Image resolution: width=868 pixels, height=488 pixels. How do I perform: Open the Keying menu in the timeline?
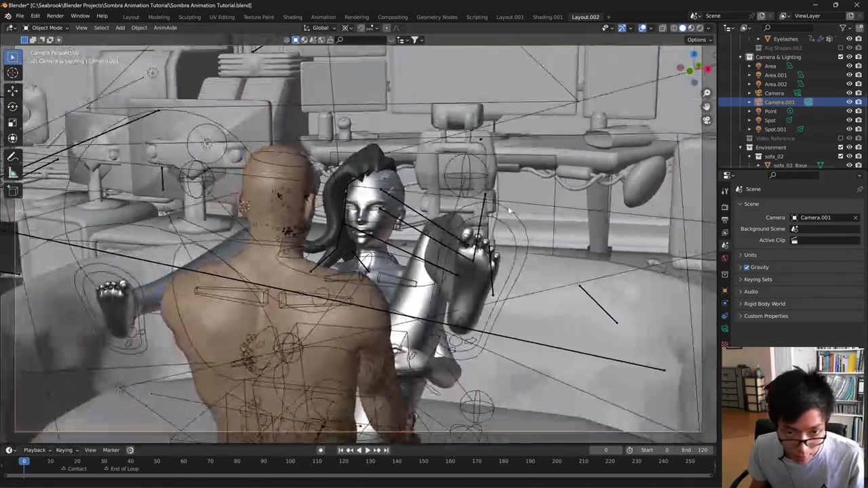(64, 450)
